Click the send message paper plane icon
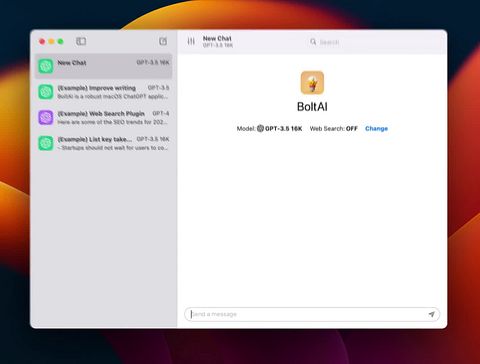 click(431, 314)
